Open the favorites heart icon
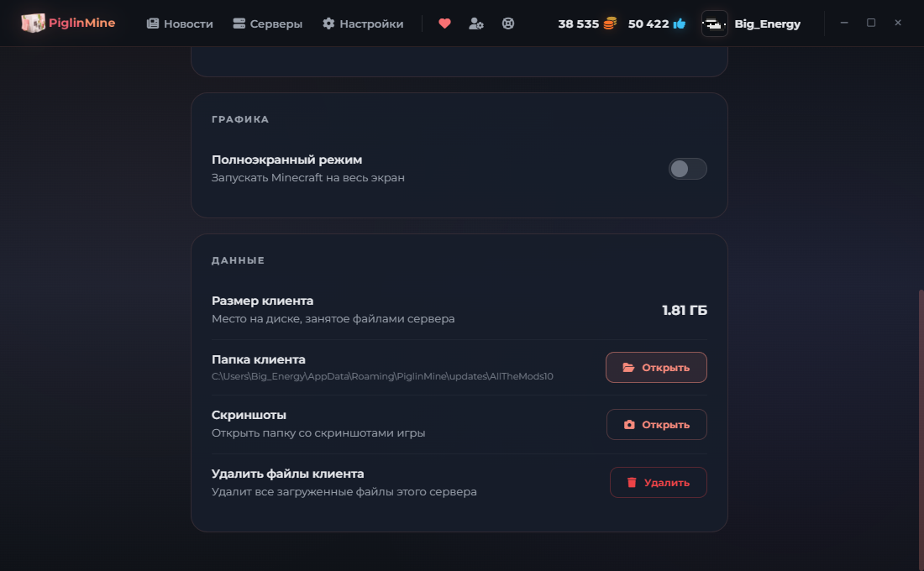 (x=445, y=24)
